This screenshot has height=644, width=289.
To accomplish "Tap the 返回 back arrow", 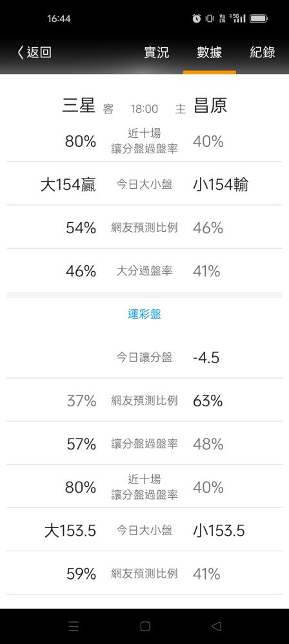I will coord(34,52).
